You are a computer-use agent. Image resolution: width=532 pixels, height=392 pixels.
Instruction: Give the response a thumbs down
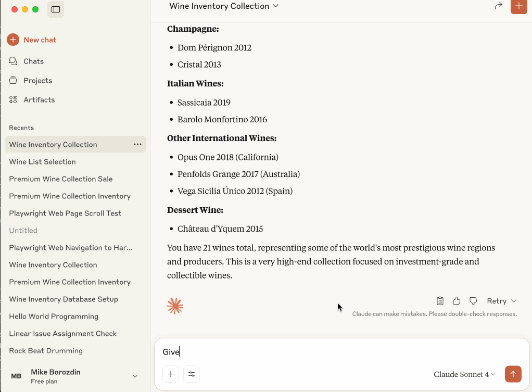[x=473, y=301]
